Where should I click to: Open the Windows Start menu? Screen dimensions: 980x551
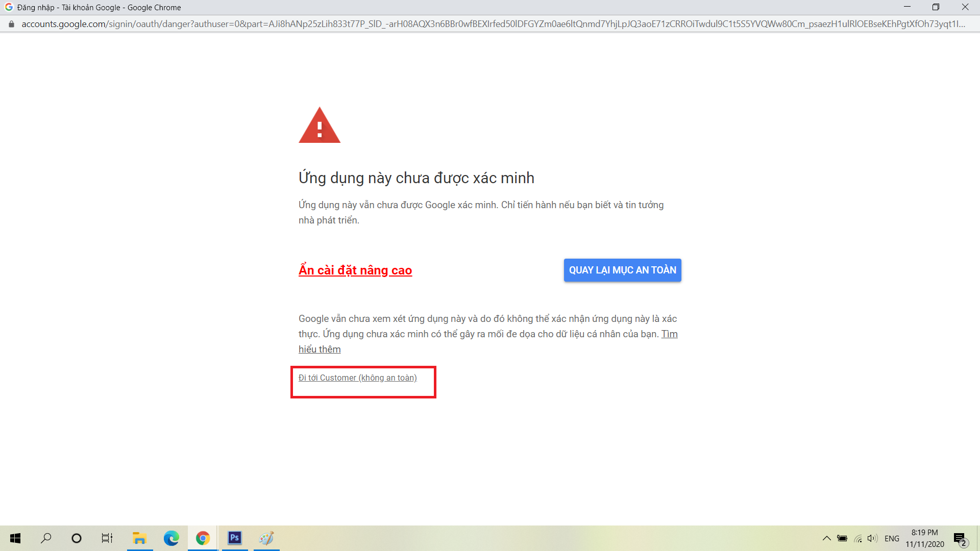coord(15,538)
